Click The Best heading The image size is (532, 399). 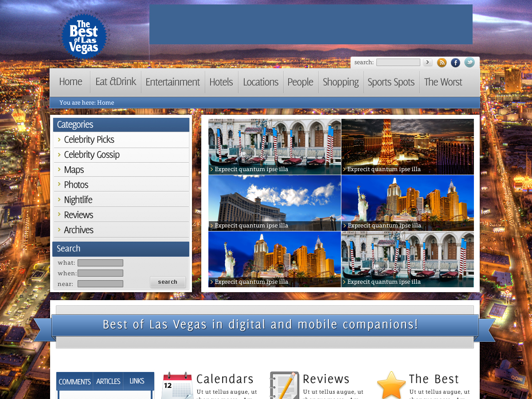pyautogui.click(x=434, y=379)
